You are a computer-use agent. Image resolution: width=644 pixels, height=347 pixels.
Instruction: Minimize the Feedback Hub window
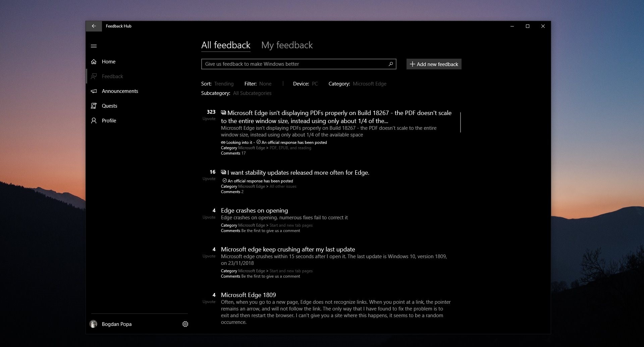click(512, 26)
